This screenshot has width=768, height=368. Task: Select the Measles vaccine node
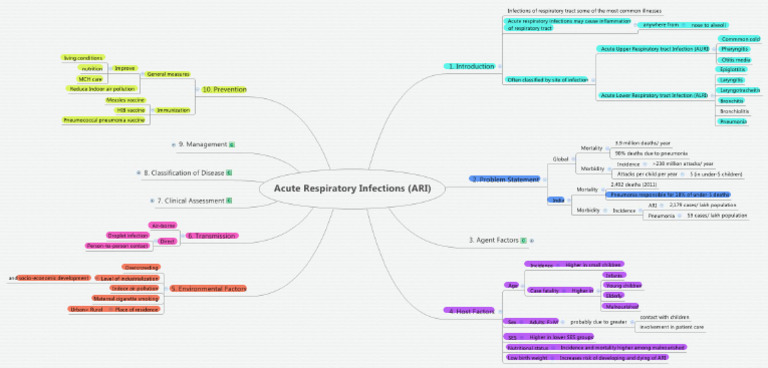(125, 100)
